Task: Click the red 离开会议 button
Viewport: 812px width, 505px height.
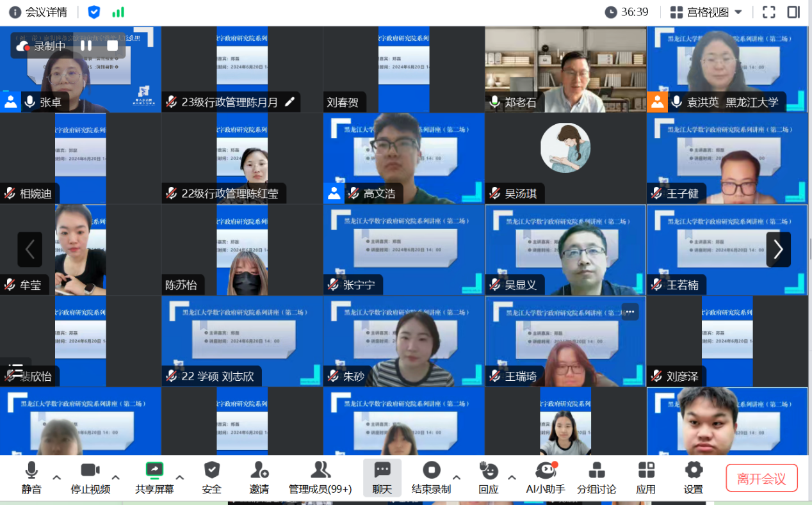Action: pyautogui.click(x=761, y=479)
